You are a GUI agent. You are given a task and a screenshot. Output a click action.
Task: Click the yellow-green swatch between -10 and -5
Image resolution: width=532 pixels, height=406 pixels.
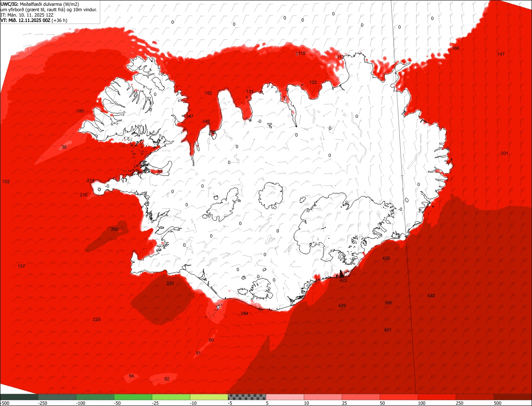[x=209, y=397]
